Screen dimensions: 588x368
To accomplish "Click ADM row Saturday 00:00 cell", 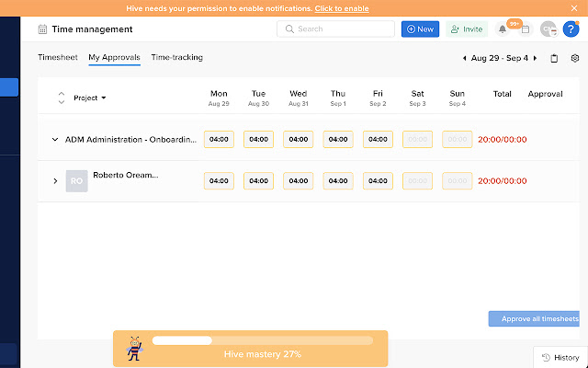I will coord(418,139).
